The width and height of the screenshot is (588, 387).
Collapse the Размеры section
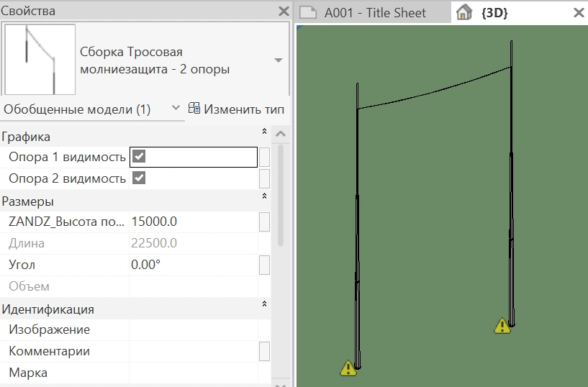[264, 196]
